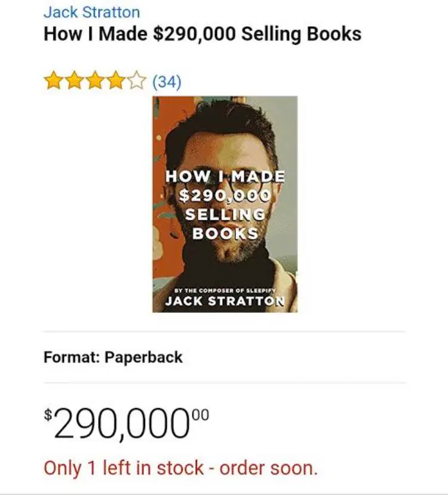Click 'SELLING' text on the cover
The width and height of the screenshot is (448, 495).
click(x=225, y=214)
